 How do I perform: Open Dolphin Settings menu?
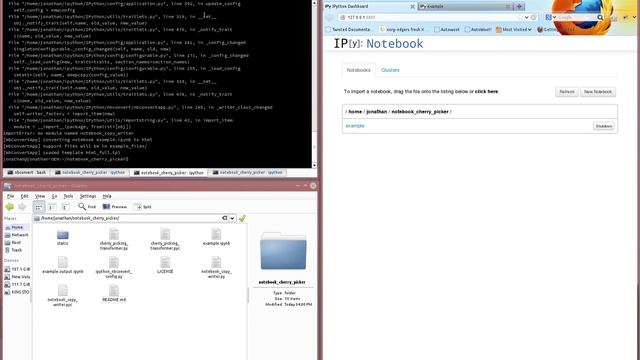click(88, 196)
